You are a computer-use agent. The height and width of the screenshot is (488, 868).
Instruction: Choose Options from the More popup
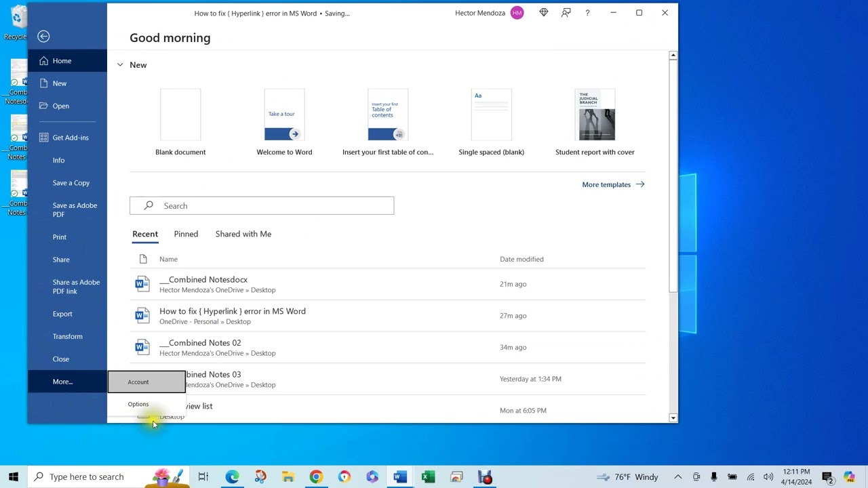tap(146, 405)
